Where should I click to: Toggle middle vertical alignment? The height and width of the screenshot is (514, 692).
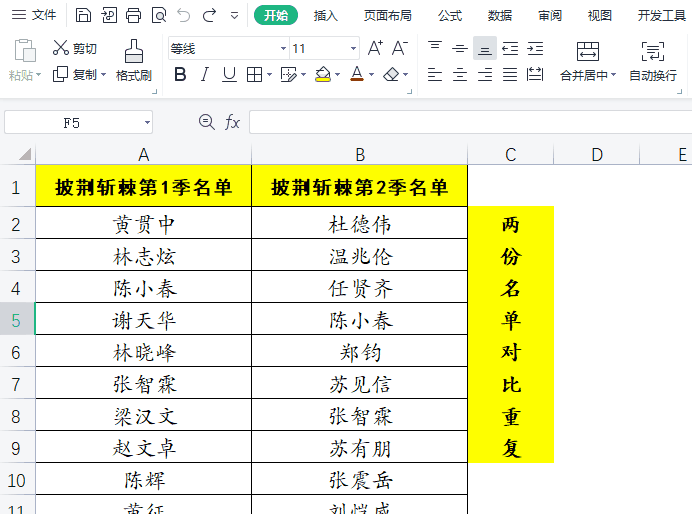(460, 48)
